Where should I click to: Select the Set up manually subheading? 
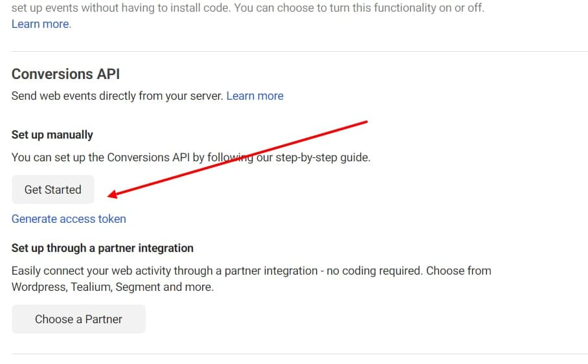click(x=52, y=135)
